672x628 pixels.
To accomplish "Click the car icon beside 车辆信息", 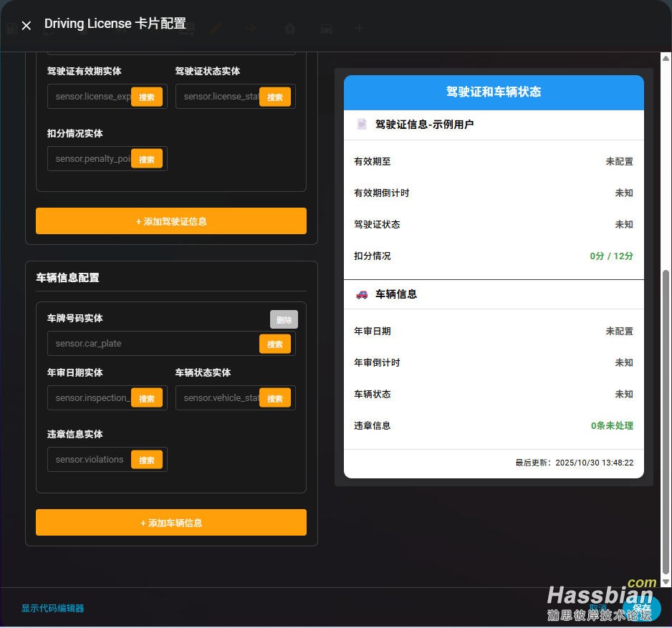I will point(362,294).
